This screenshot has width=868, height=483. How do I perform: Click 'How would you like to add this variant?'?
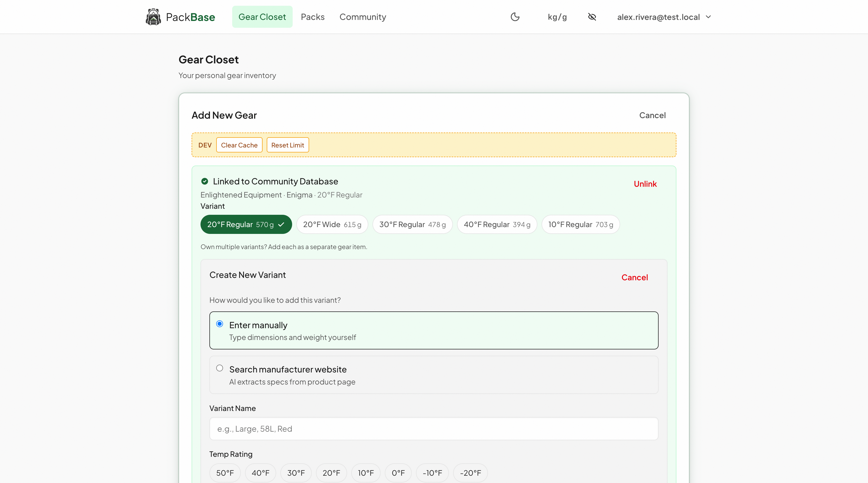click(275, 300)
